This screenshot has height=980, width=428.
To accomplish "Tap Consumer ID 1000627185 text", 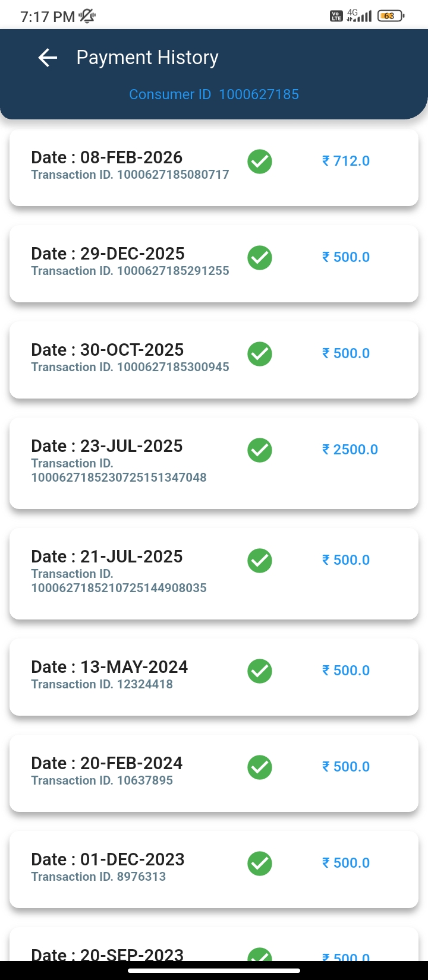I will 214,94.
